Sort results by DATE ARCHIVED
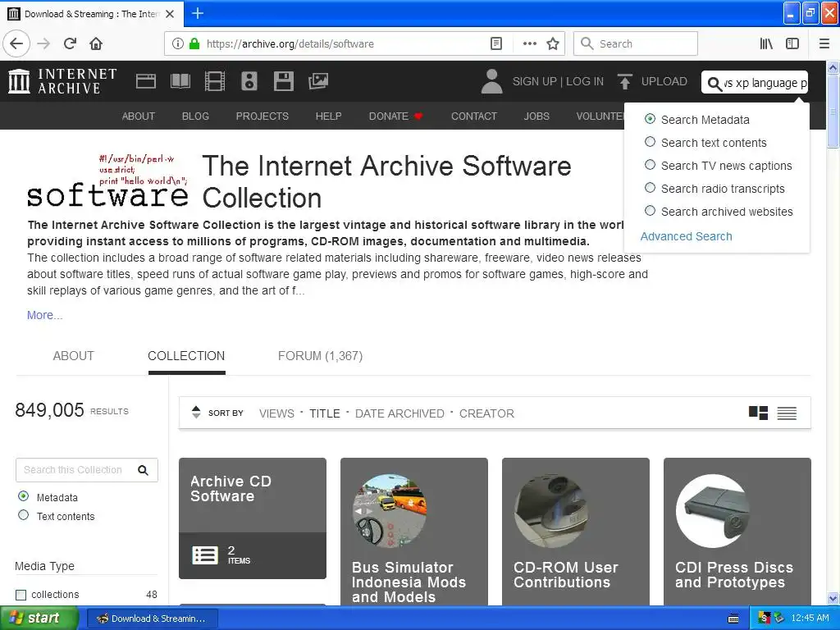Screen dimensions: 840x630 [x=399, y=413]
